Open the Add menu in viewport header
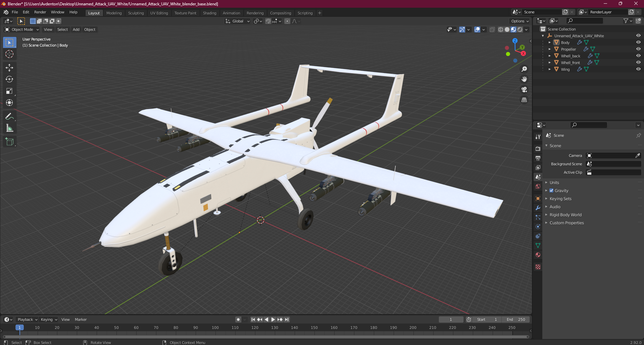Screen dimensions: 644x345 76,30
